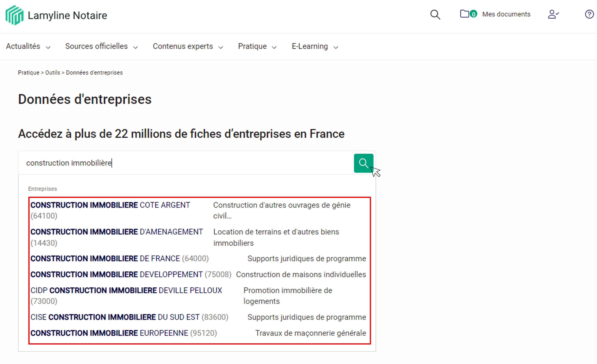The image size is (597, 364).
Task: Open the Pratique menu
Action: (252, 46)
